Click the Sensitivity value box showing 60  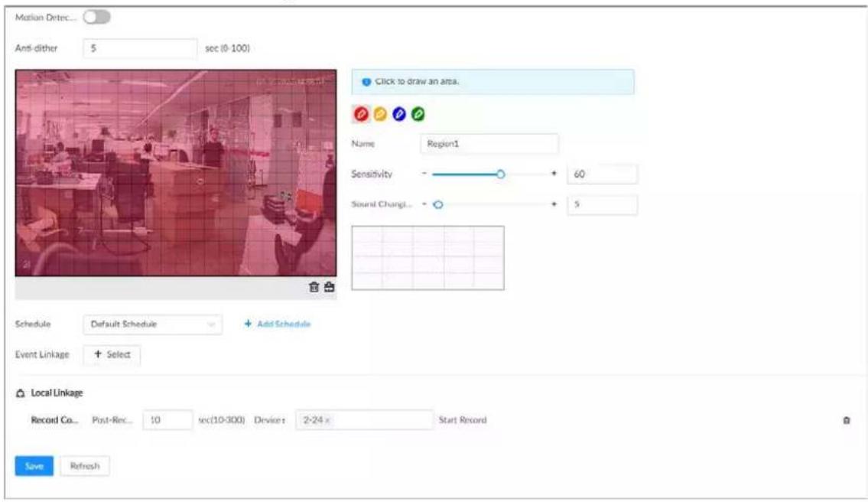(603, 174)
